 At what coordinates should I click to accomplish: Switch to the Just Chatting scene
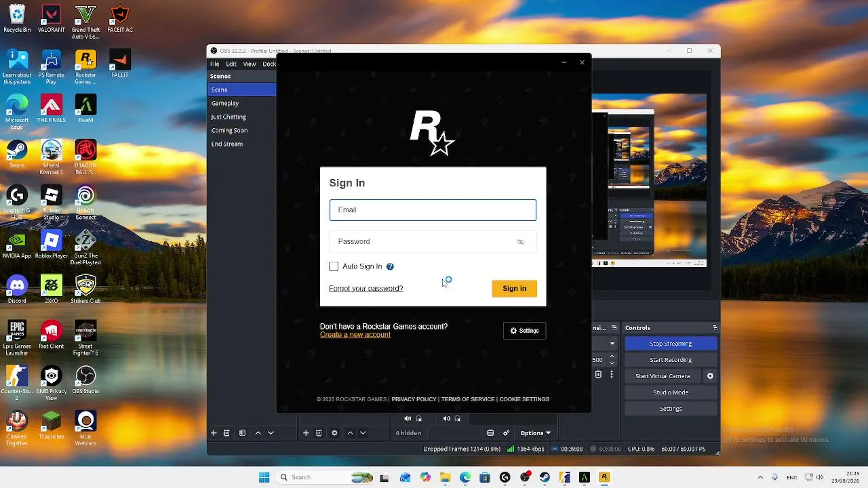pyautogui.click(x=242, y=117)
